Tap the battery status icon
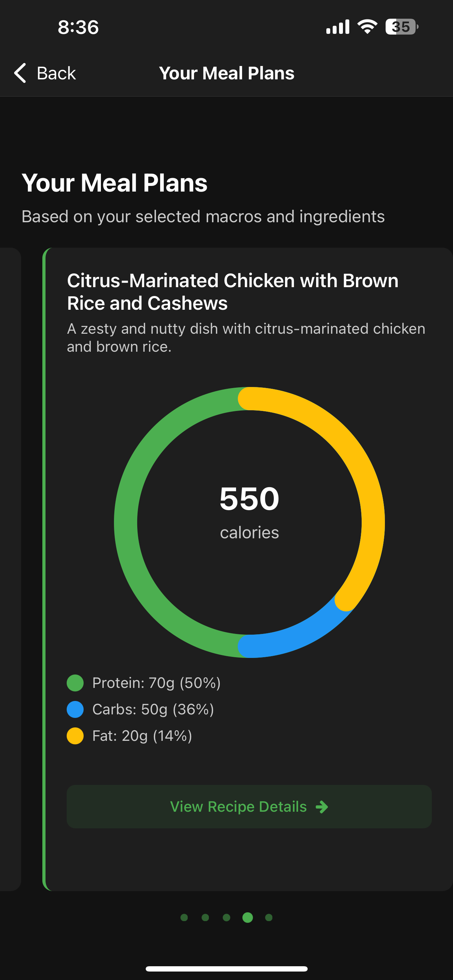 click(x=401, y=26)
